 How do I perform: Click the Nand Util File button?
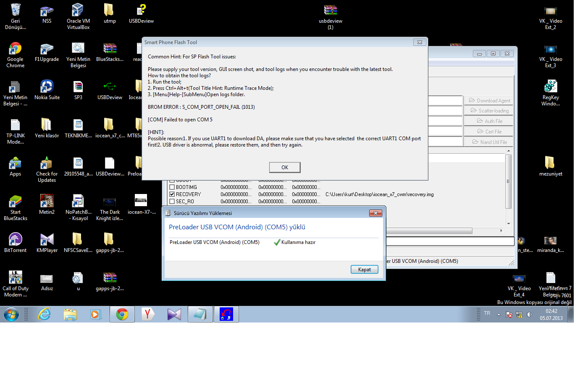pyautogui.click(x=489, y=142)
